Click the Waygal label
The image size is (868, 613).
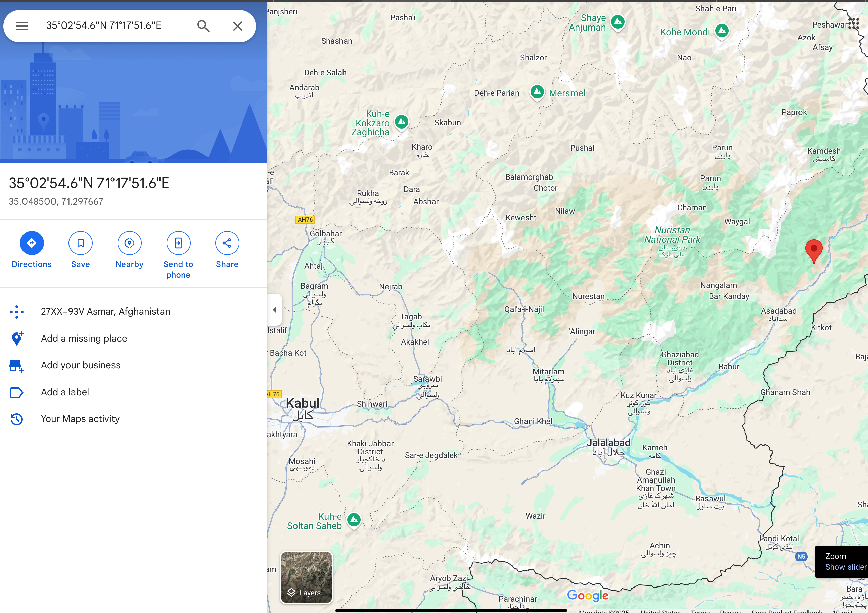(x=737, y=222)
